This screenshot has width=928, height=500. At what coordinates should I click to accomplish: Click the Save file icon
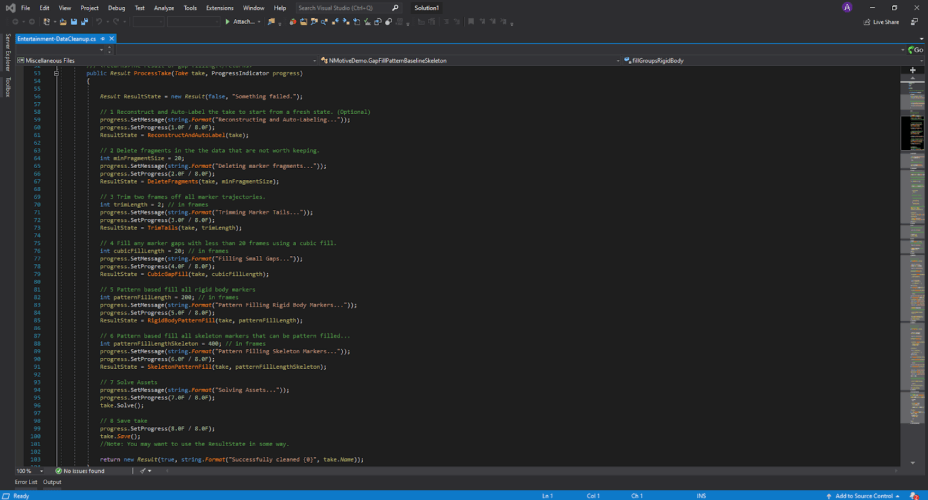click(73, 22)
